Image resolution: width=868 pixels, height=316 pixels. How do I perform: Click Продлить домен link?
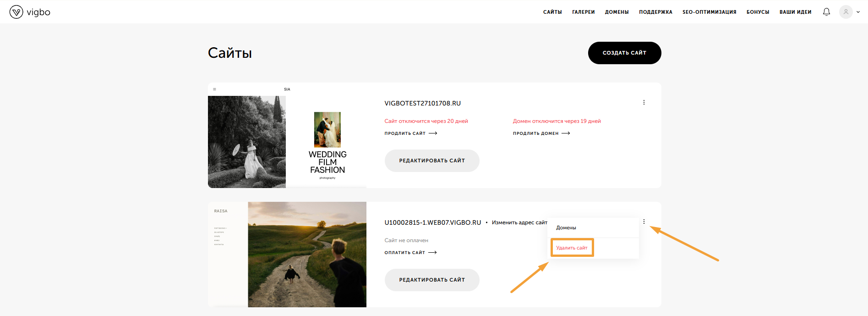coord(541,133)
